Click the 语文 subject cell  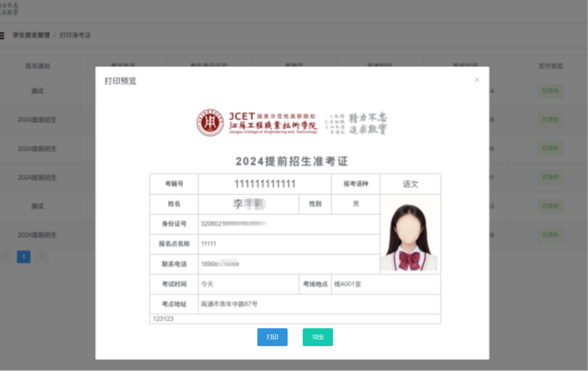410,184
